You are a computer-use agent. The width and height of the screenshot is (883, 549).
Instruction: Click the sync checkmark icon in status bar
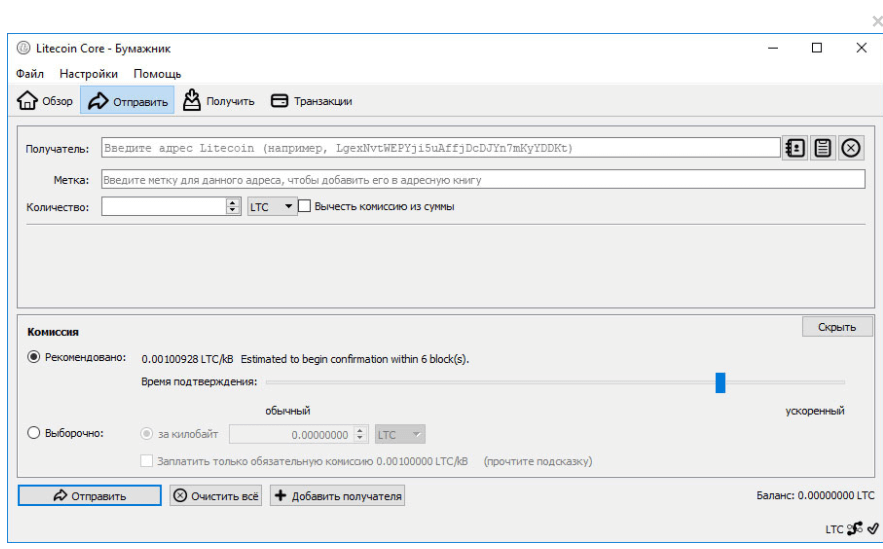[873, 529]
